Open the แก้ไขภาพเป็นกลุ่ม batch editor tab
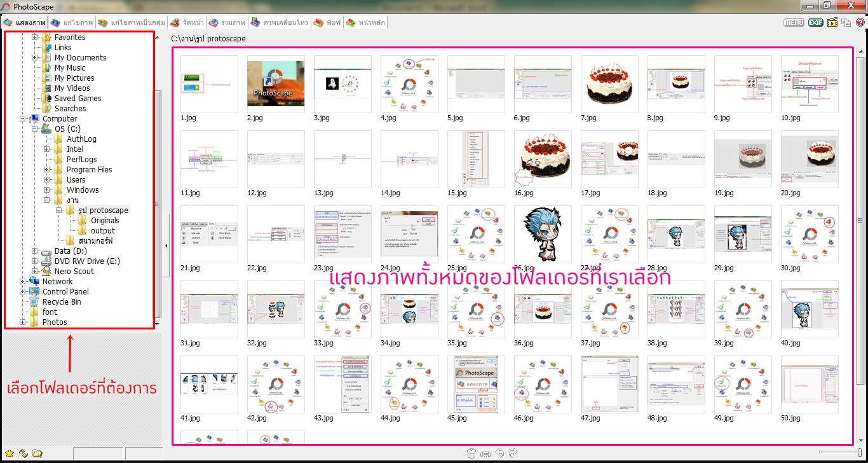 tap(131, 23)
